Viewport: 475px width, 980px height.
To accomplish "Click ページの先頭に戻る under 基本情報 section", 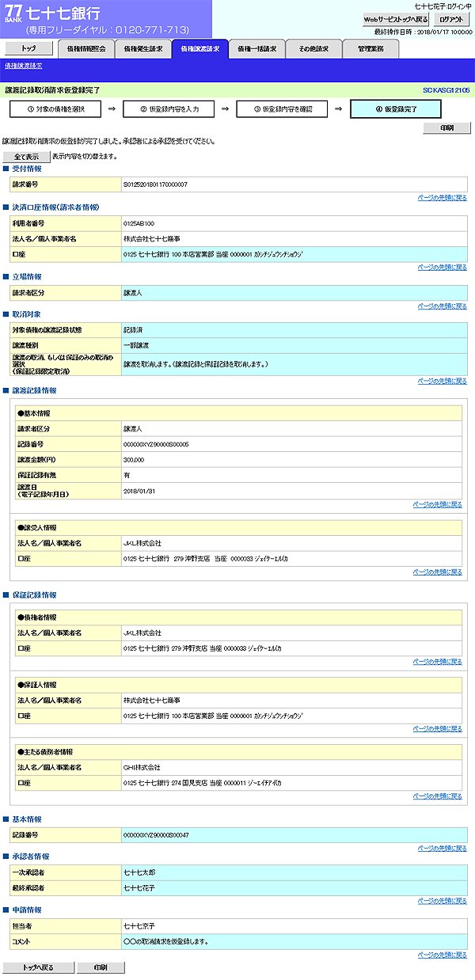I will tap(442, 847).
